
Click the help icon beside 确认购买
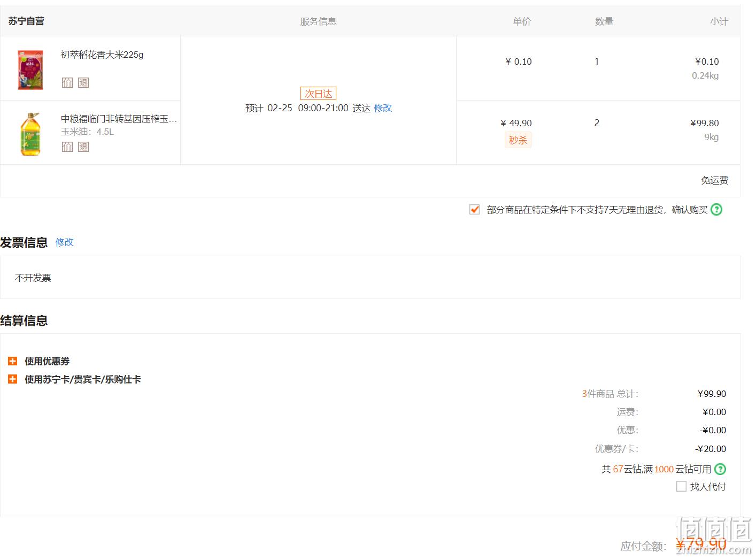pos(716,210)
